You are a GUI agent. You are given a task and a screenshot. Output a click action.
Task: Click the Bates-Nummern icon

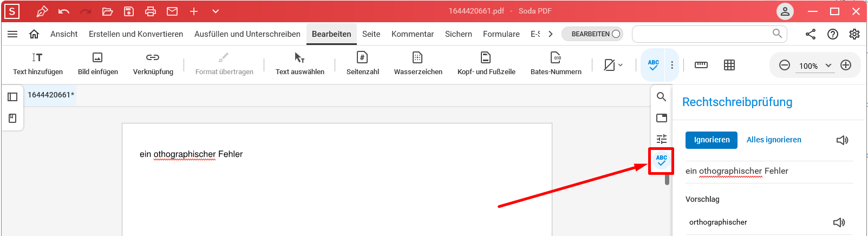tap(556, 57)
